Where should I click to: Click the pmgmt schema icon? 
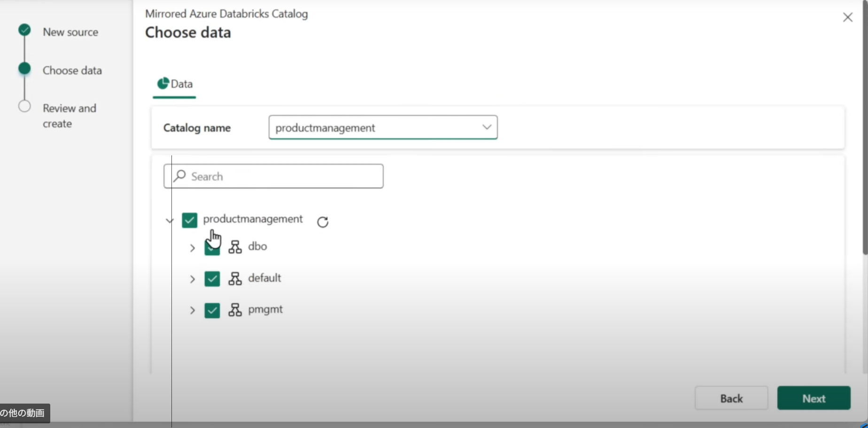click(235, 310)
